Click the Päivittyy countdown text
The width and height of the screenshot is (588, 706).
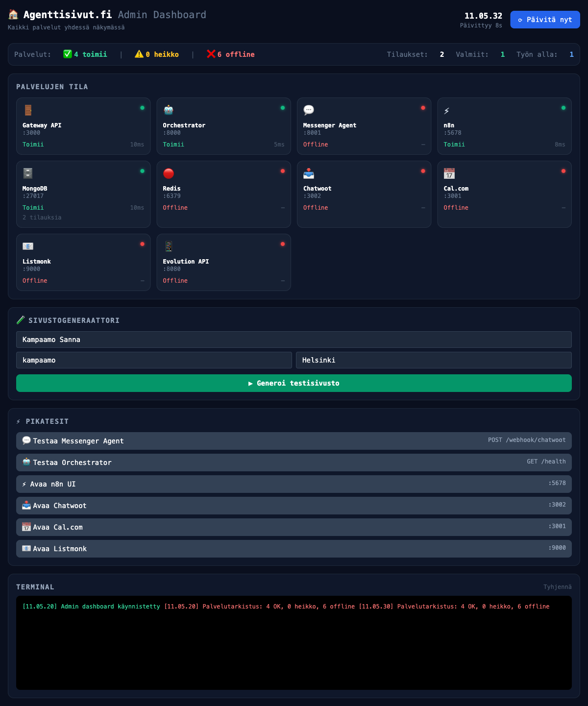[481, 25]
